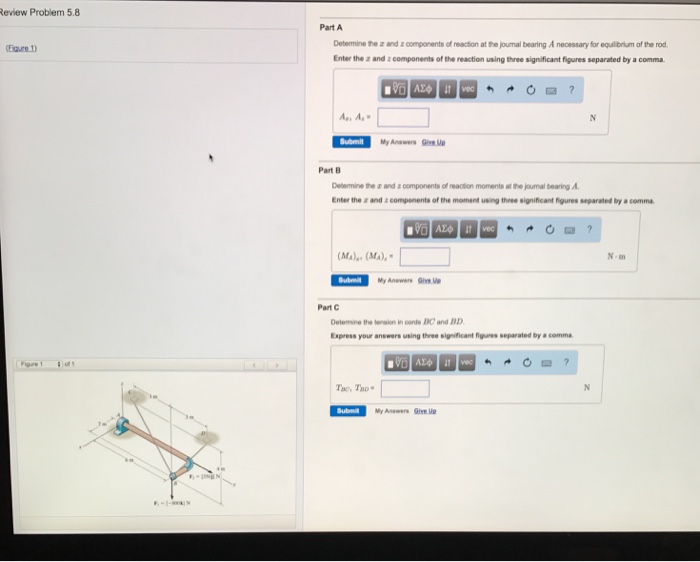This screenshot has height=562, width=700.
Task: Select vec button in Part B toolbar
Action: (488, 229)
